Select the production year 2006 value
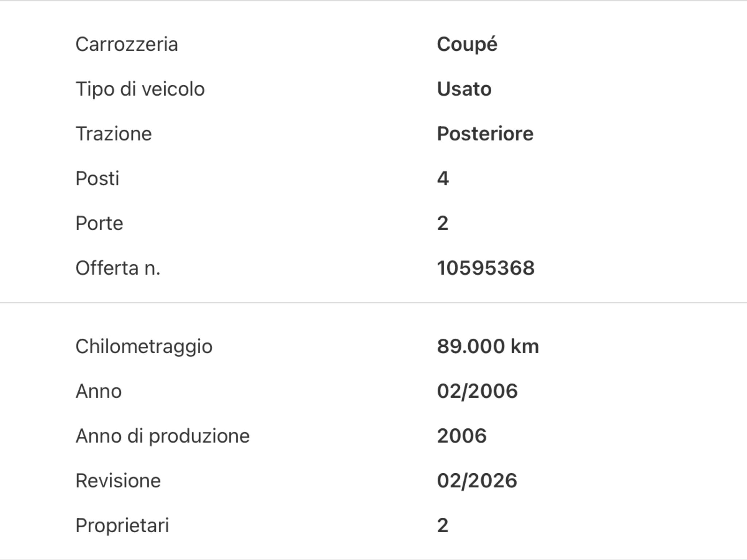This screenshot has height=560, width=747. pyautogui.click(x=462, y=436)
